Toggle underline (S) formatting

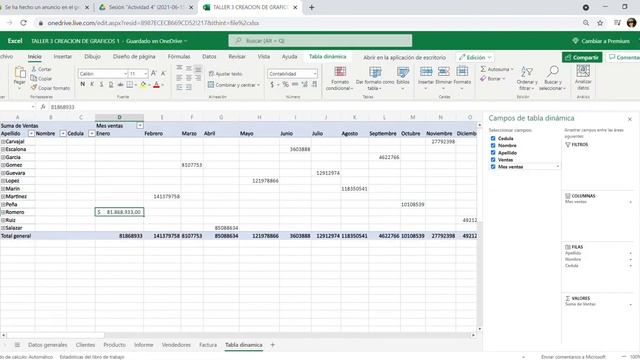coord(101,84)
